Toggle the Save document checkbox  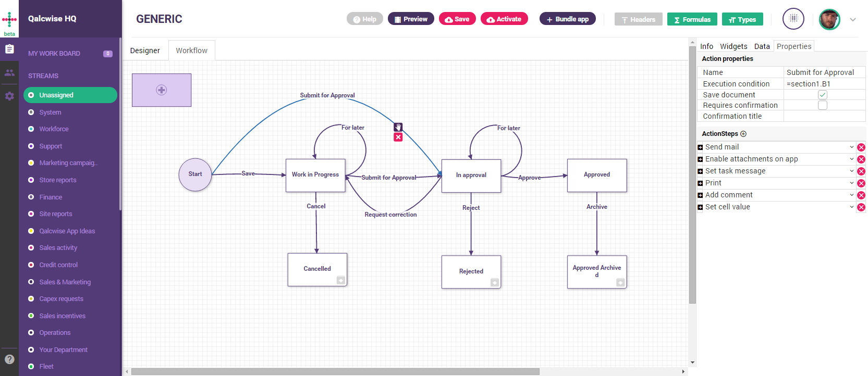(x=823, y=95)
